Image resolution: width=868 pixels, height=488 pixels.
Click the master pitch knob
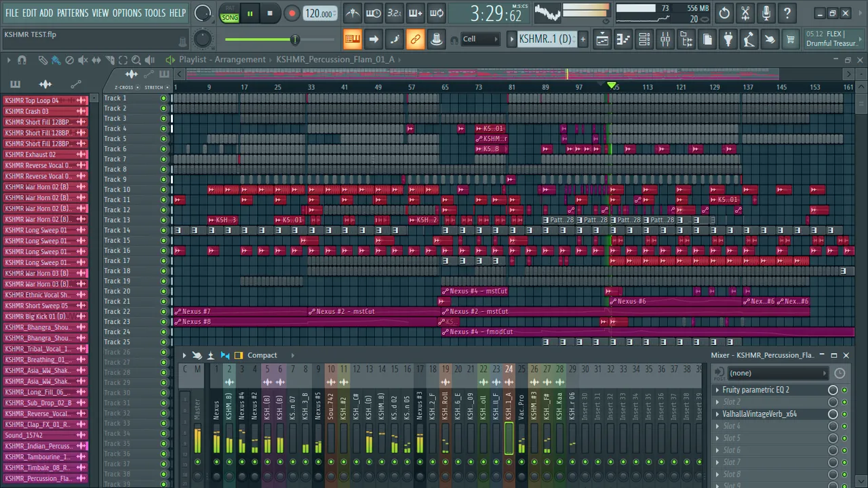click(x=203, y=39)
